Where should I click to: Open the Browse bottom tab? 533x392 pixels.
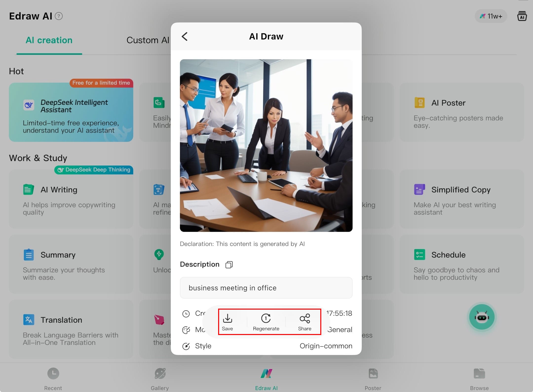pos(479,378)
